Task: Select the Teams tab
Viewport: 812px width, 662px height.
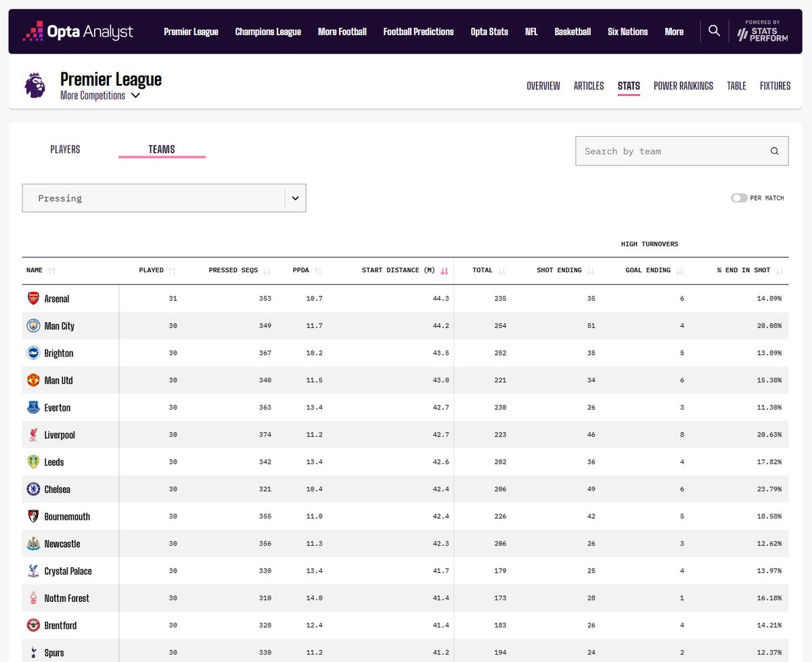Action: click(162, 150)
